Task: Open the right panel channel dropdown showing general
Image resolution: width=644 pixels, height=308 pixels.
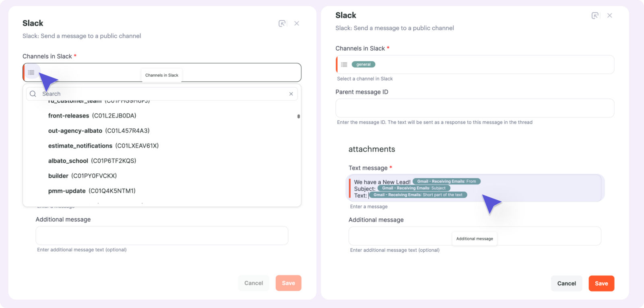Action: point(475,64)
